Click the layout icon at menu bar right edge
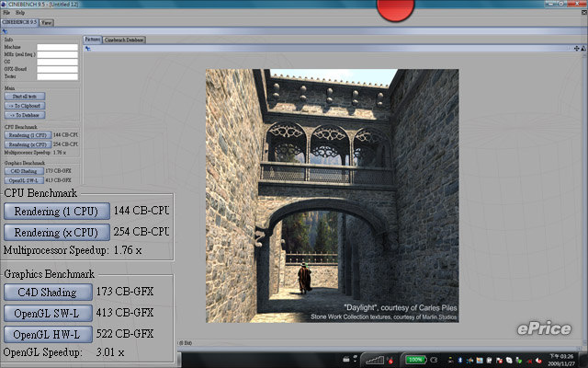 [x=584, y=13]
